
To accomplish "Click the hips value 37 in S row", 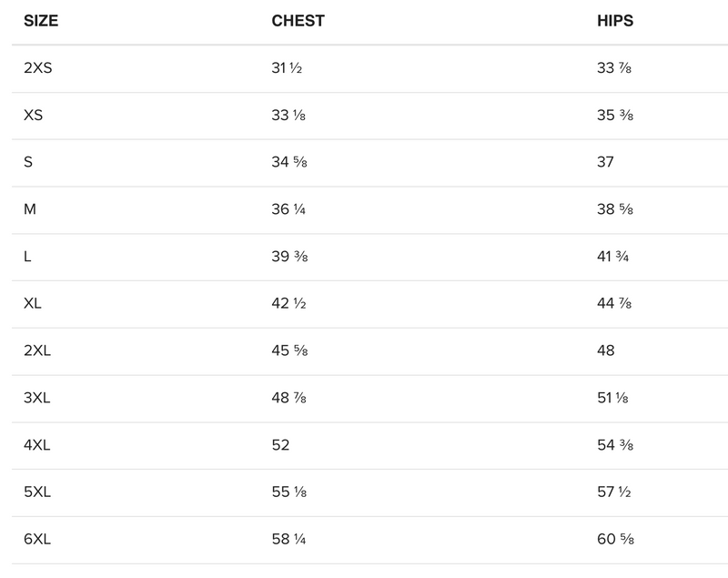I will click(605, 162).
